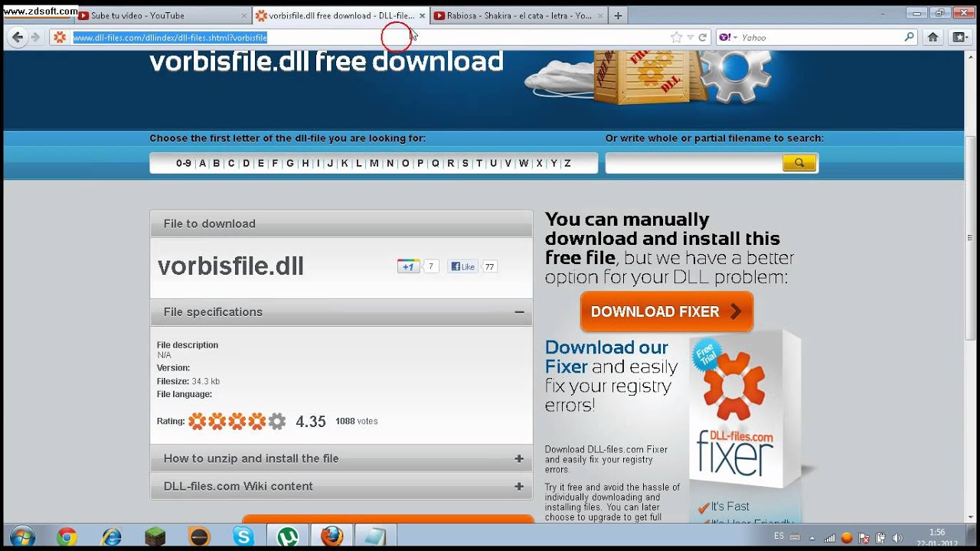The image size is (980, 551).
Task: Show hidden system tray icons
Action: [x=812, y=538]
